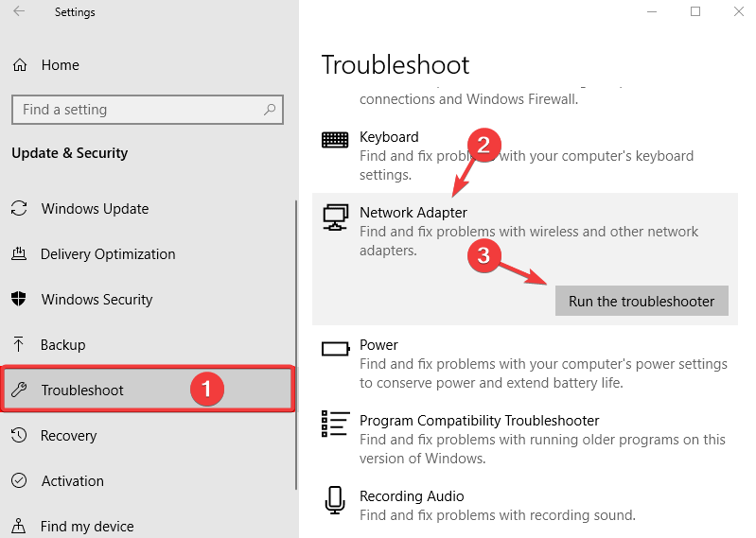Viewport: 756px width, 538px height.
Task: Click the Backup upward arrow icon
Action: [18, 344]
